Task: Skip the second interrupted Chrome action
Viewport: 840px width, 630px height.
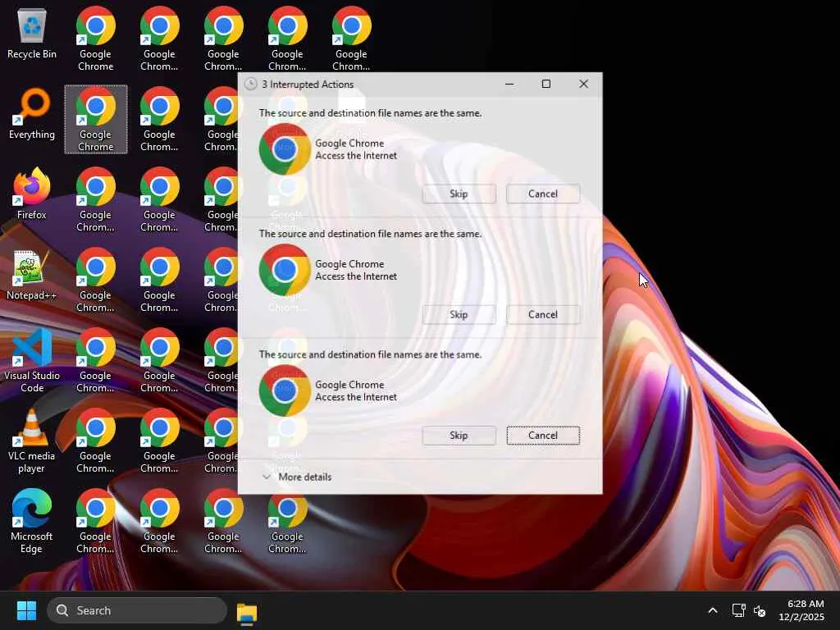Action: coord(459,314)
